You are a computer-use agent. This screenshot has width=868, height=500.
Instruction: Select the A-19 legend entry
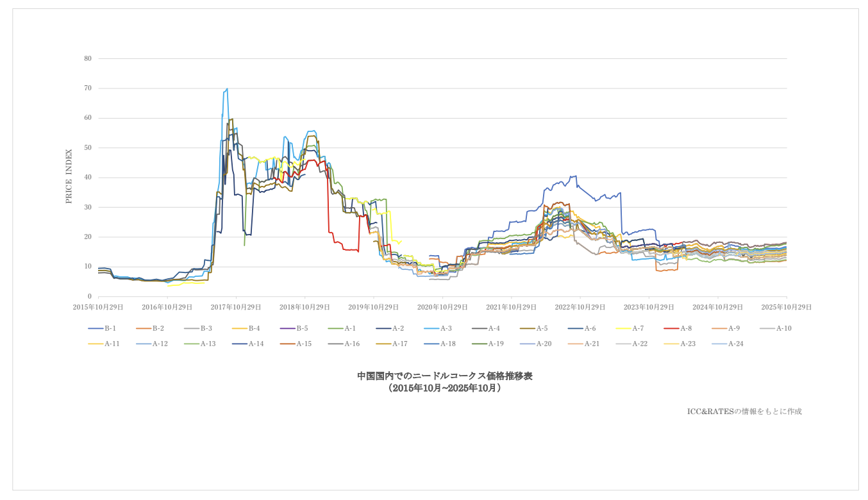[487, 344]
